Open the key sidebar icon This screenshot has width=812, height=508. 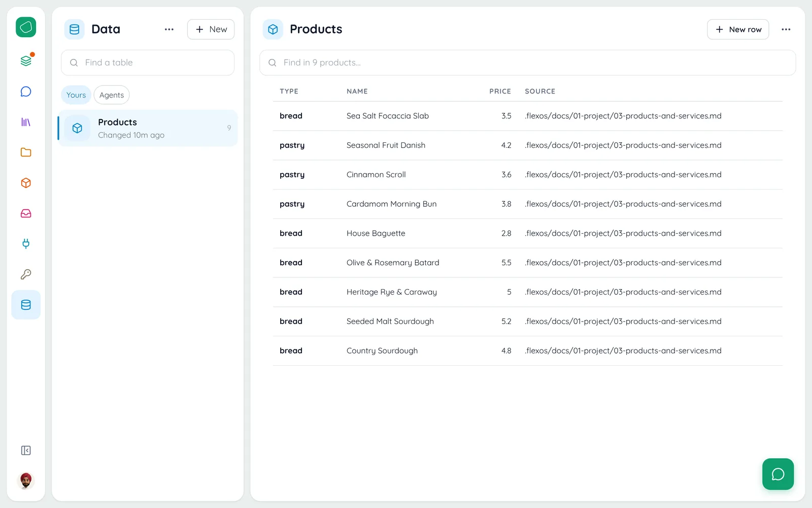(26, 274)
